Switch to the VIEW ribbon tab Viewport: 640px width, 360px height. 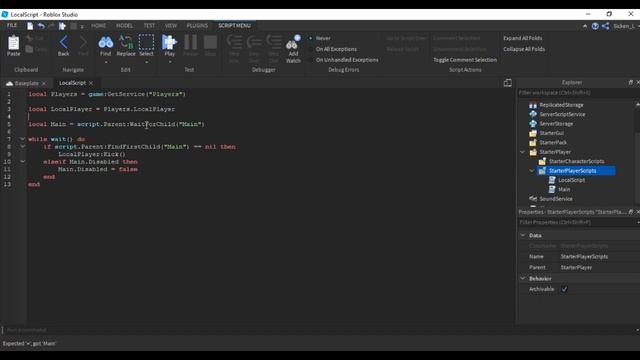(x=171, y=25)
